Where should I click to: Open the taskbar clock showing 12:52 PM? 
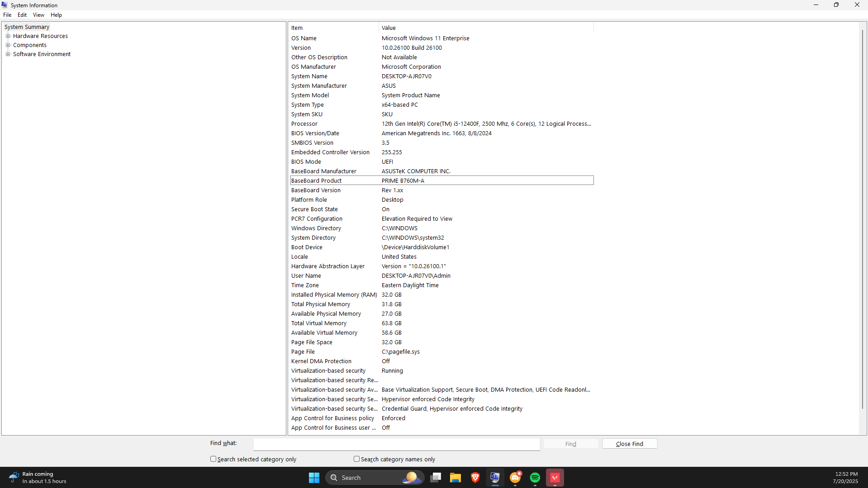click(846, 478)
